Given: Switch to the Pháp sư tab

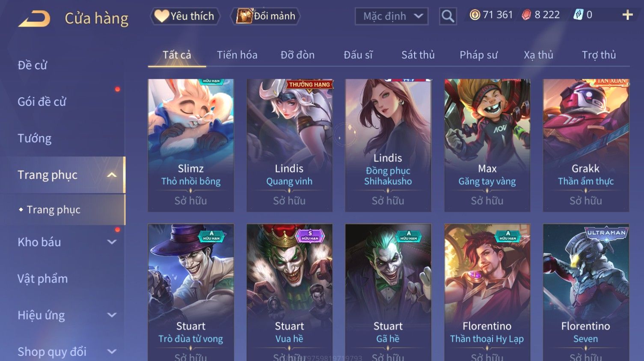Looking at the screenshot, I should (478, 55).
